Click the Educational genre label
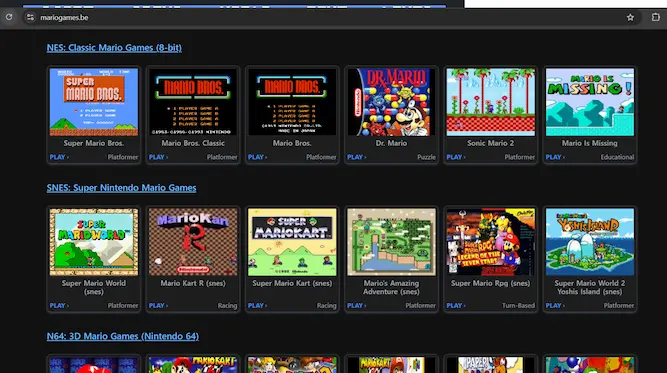The width and height of the screenshot is (667, 373). click(x=617, y=157)
